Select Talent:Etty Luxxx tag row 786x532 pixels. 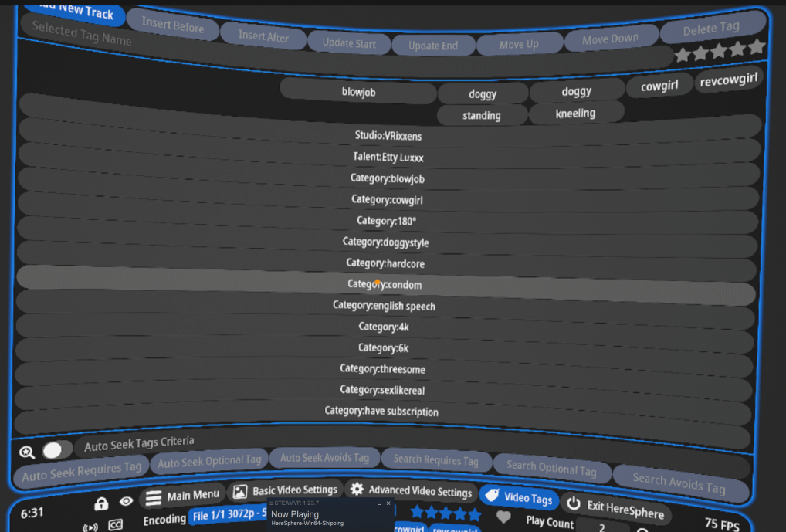(x=388, y=157)
